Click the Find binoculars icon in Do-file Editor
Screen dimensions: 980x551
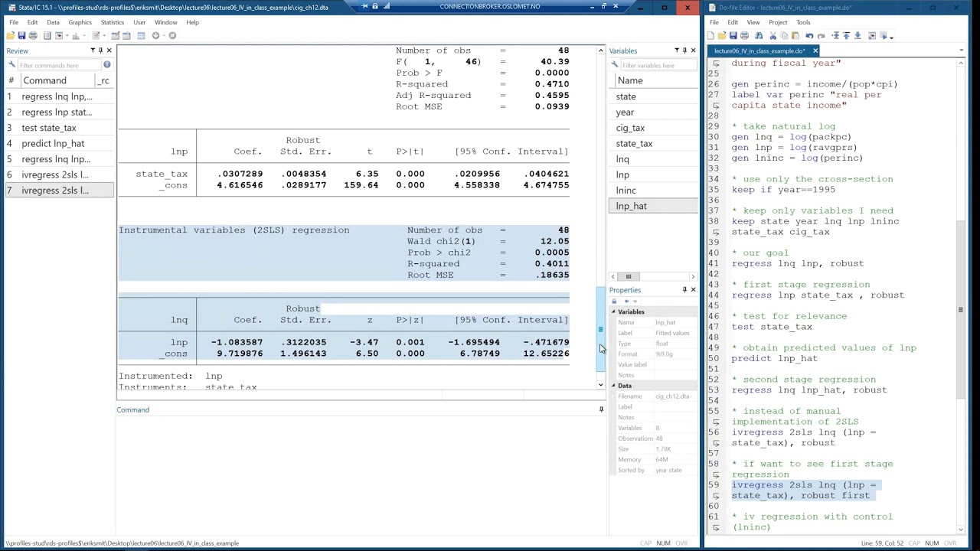tap(759, 35)
